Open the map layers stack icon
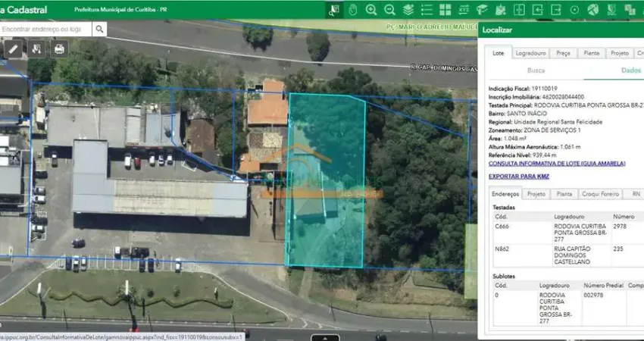This screenshot has height=341, width=644. (x=408, y=10)
